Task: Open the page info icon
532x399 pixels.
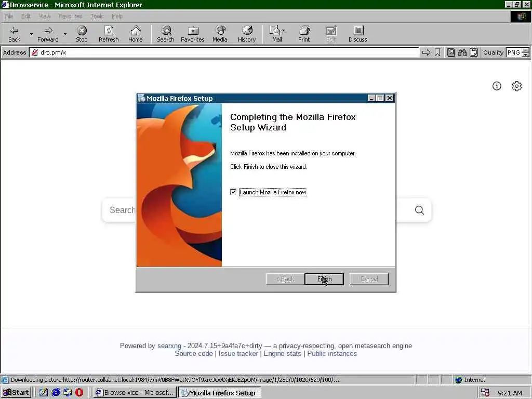Action: tap(497, 86)
